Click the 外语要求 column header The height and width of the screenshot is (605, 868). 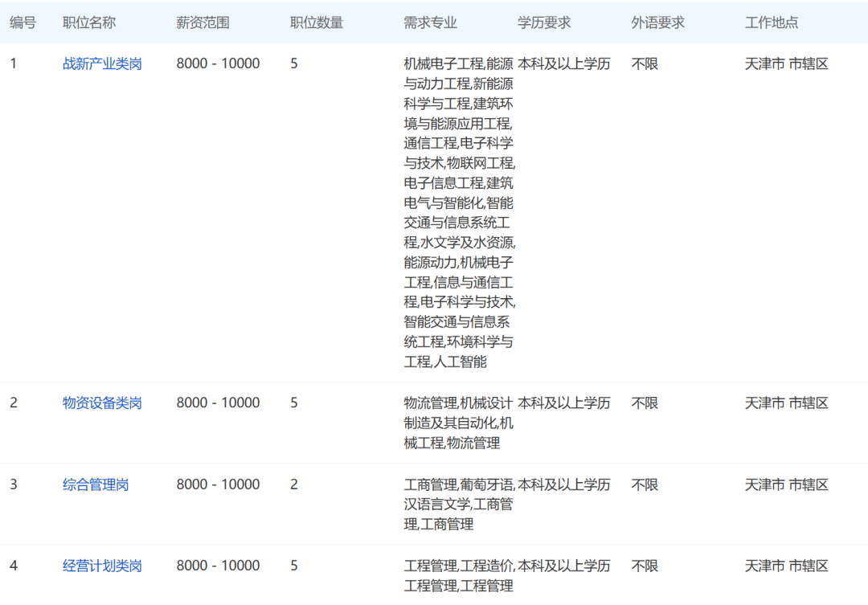[x=657, y=22]
